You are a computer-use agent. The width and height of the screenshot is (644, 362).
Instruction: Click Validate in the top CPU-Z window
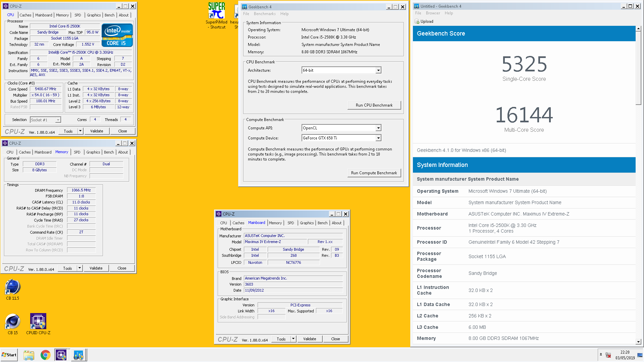pyautogui.click(x=97, y=131)
